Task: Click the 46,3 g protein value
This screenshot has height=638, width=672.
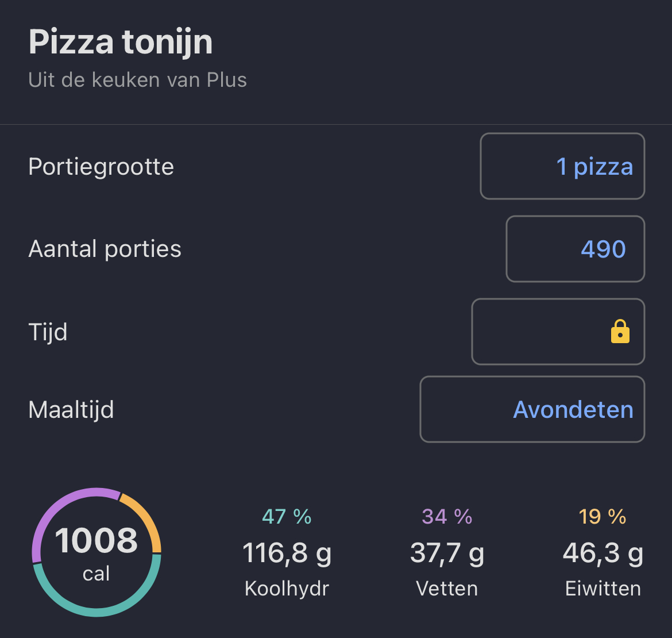Action: [x=603, y=554]
